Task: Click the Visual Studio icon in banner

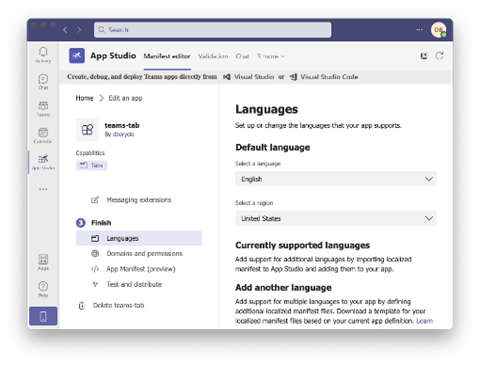Action: coord(227,77)
